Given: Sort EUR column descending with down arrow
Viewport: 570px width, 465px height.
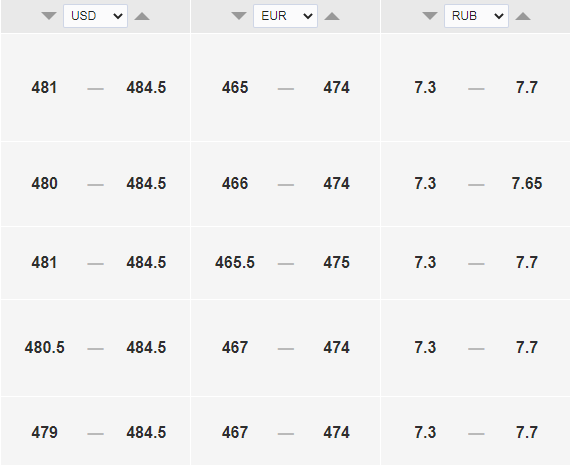Looking at the screenshot, I should click(x=239, y=16).
